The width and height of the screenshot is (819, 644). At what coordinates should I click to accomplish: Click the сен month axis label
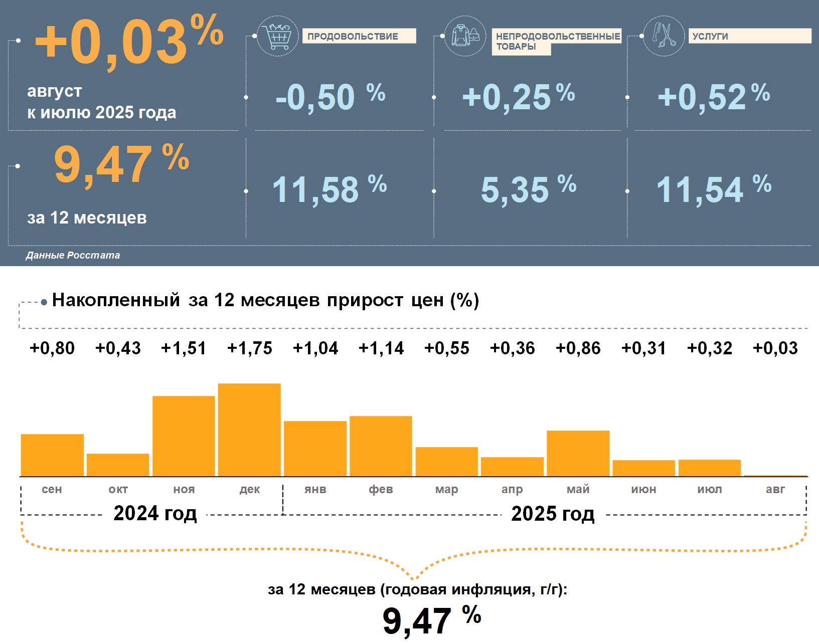tap(52, 489)
